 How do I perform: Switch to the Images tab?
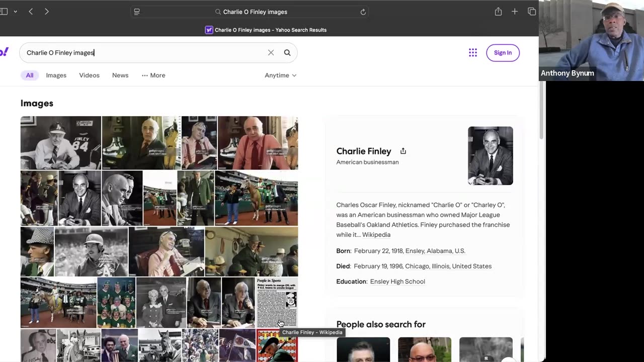[56, 75]
